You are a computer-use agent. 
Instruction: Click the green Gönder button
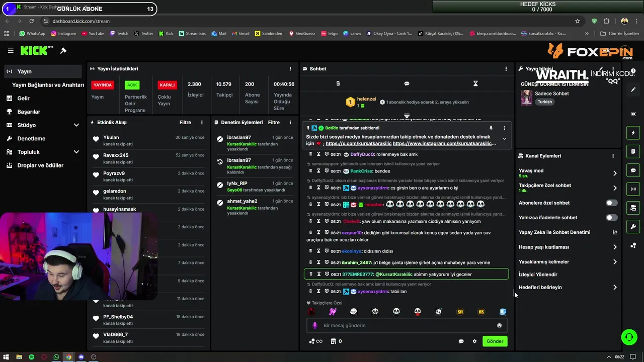click(495, 341)
